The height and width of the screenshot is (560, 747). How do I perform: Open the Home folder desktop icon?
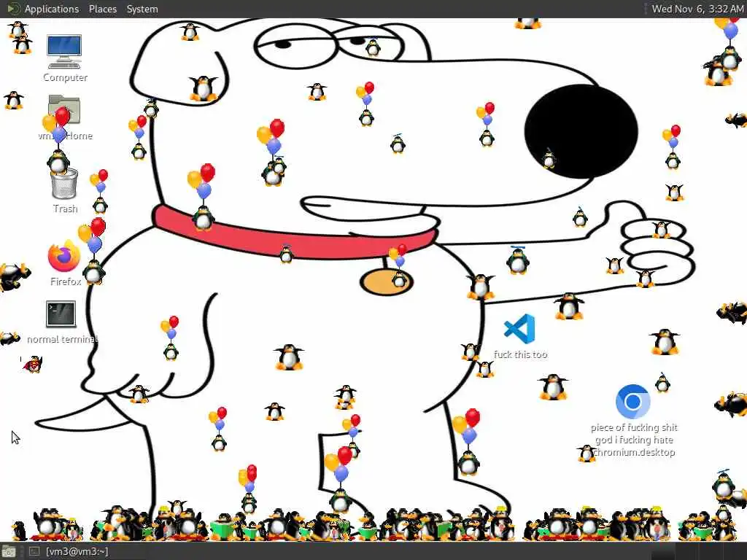click(64, 109)
